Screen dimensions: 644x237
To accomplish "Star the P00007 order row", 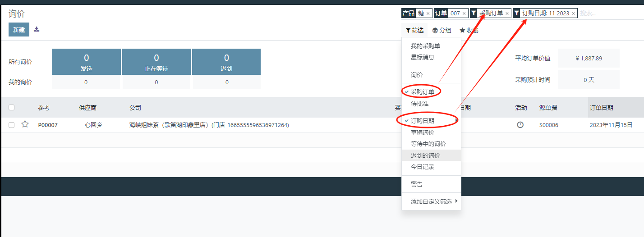I will tap(25, 125).
